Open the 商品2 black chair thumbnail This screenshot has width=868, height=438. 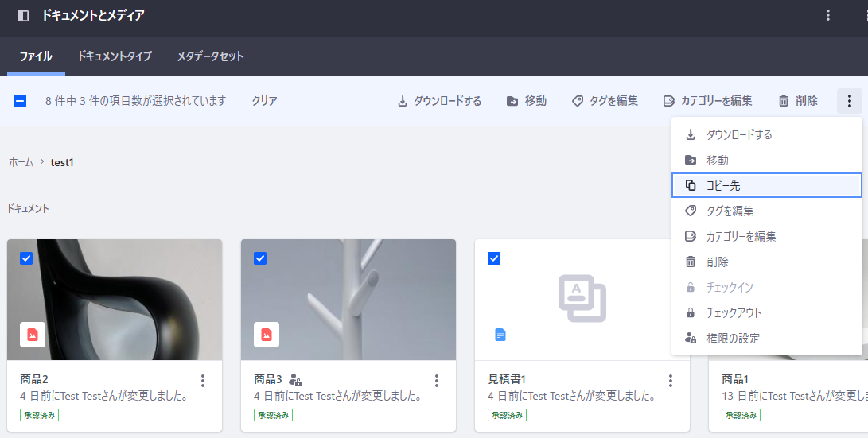(115, 300)
